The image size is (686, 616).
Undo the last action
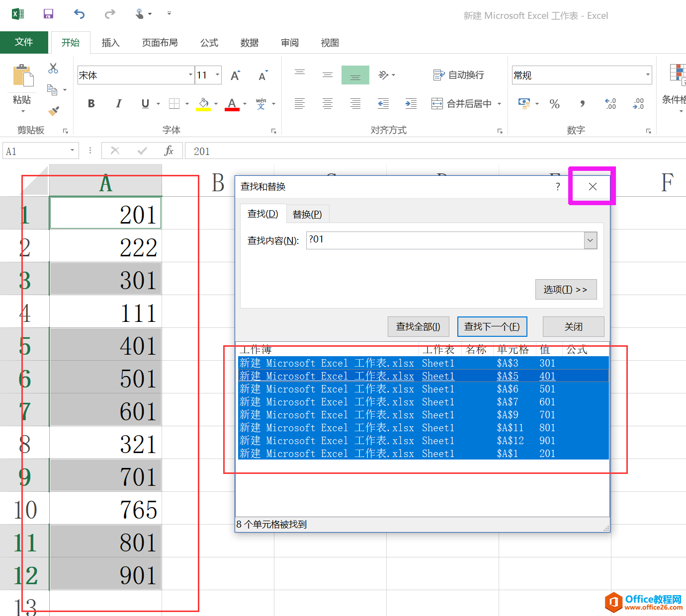click(x=79, y=14)
